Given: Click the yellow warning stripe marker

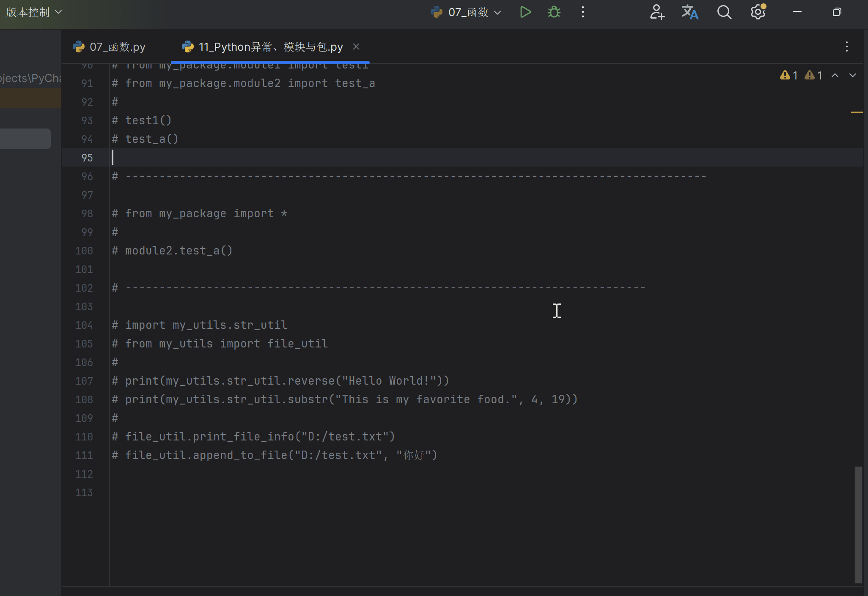Looking at the screenshot, I should point(857,112).
